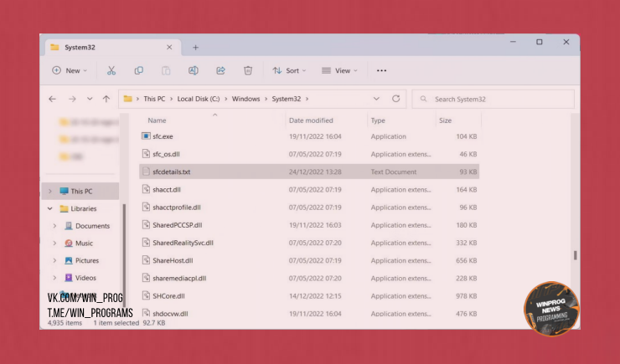This screenshot has height=364, width=620.
Task: Click the 978 KB size cell
Action: coord(466,296)
